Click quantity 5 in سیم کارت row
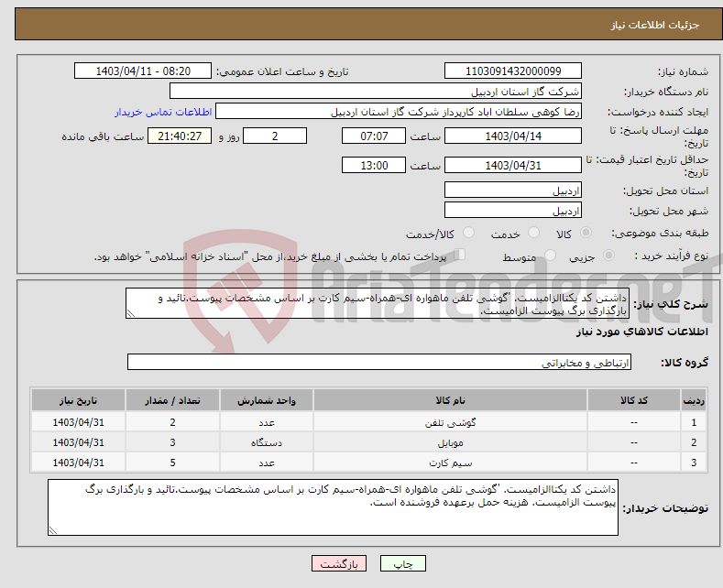 pos(172,463)
